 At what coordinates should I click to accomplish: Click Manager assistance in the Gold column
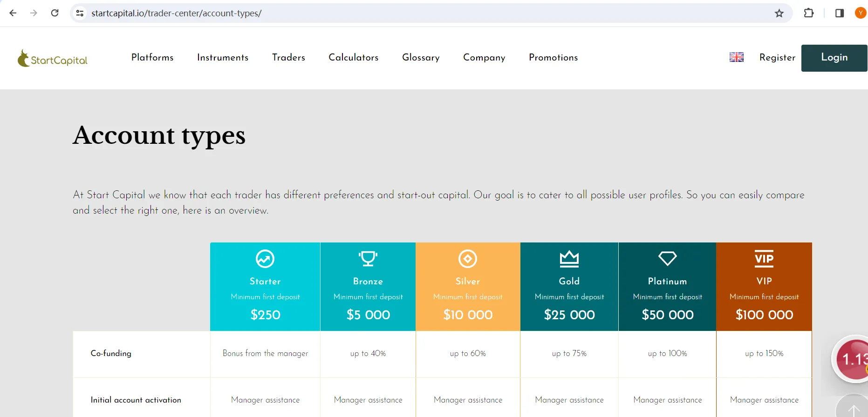569,400
